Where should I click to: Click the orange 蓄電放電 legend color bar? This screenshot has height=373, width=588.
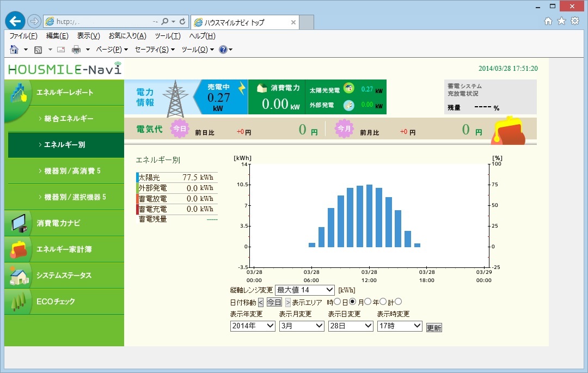pos(137,199)
